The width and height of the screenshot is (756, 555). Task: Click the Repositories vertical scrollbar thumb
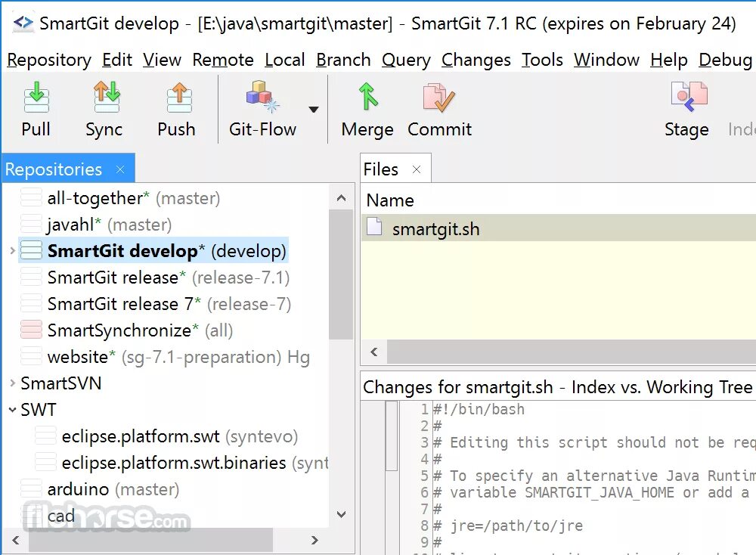coord(342,274)
